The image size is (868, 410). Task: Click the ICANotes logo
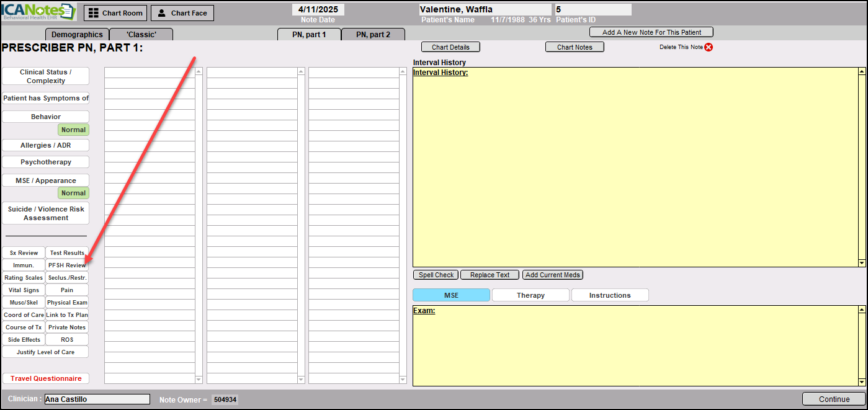tap(38, 12)
